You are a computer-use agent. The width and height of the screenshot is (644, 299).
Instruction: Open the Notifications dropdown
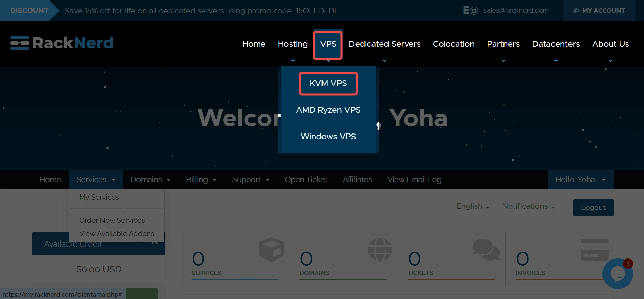pos(528,206)
